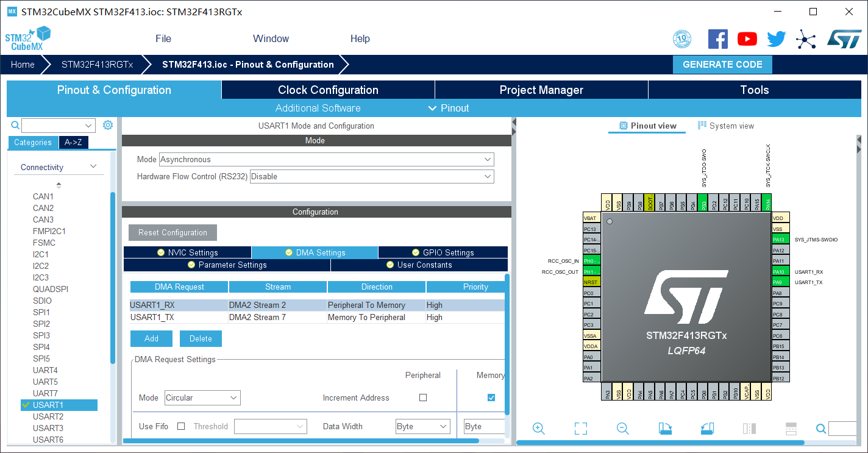Click the Reset Configuration button
The height and width of the screenshot is (453, 868).
point(173,232)
